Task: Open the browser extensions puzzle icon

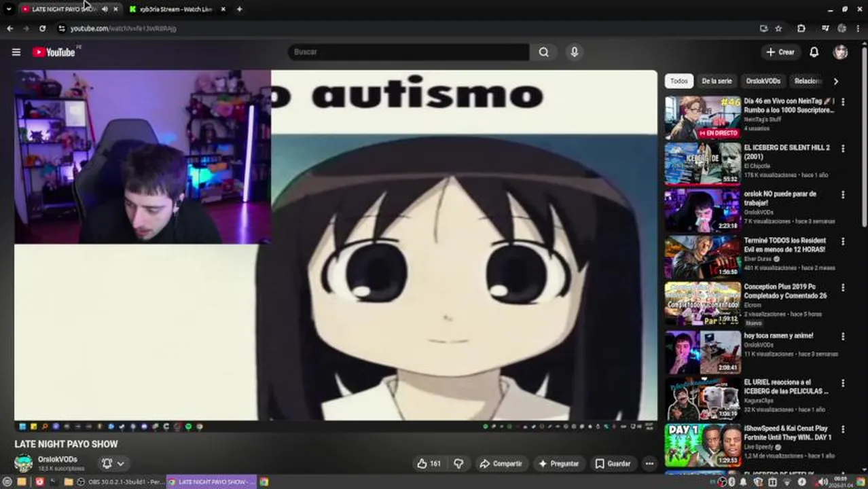Action: (x=801, y=29)
